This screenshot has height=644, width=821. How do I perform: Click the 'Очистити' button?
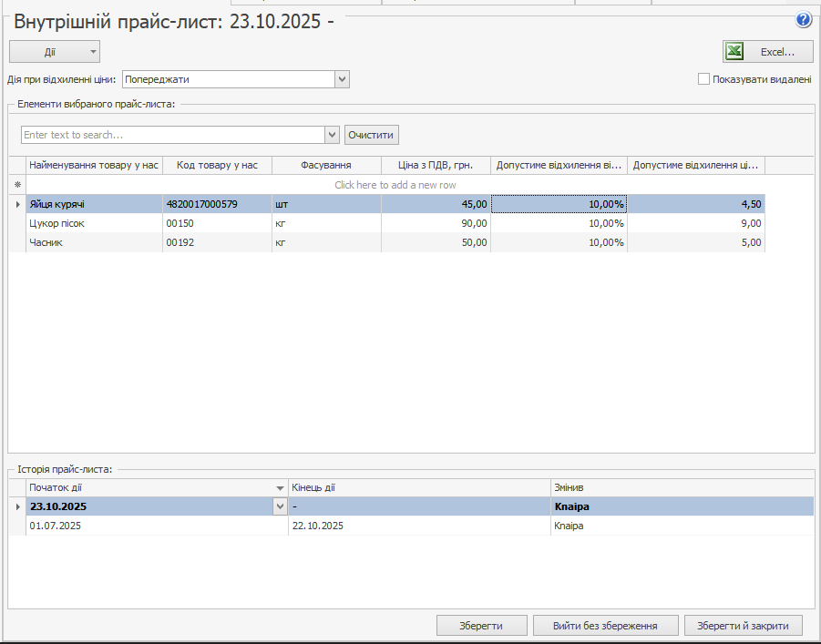[x=372, y=135]
